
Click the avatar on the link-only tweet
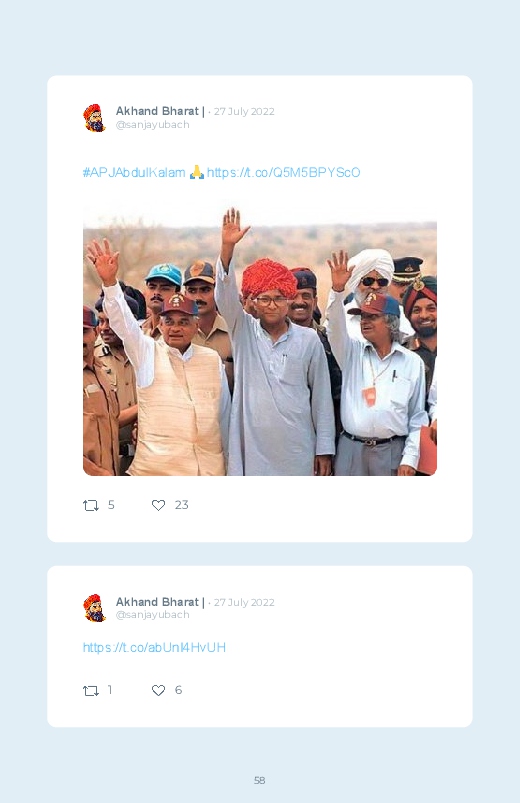pyautogui.click(x=95, y=608)
